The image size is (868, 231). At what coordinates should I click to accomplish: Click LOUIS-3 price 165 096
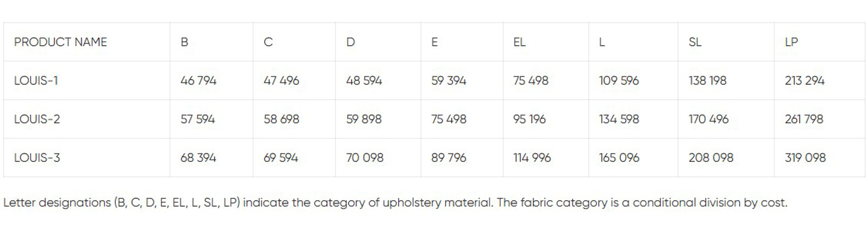pyautogui.click(x=619, y=158)
